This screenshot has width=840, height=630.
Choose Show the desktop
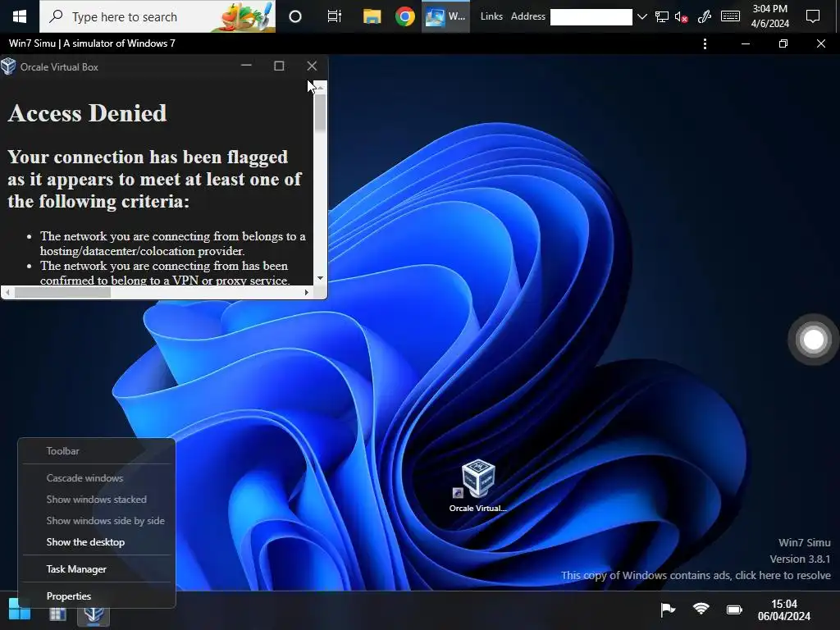point(97,542)
